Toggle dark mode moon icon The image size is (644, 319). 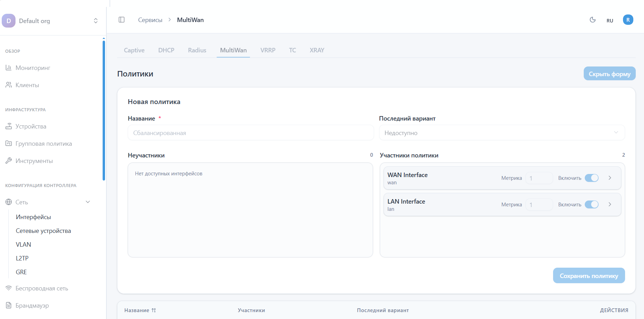tap(593, 20)
